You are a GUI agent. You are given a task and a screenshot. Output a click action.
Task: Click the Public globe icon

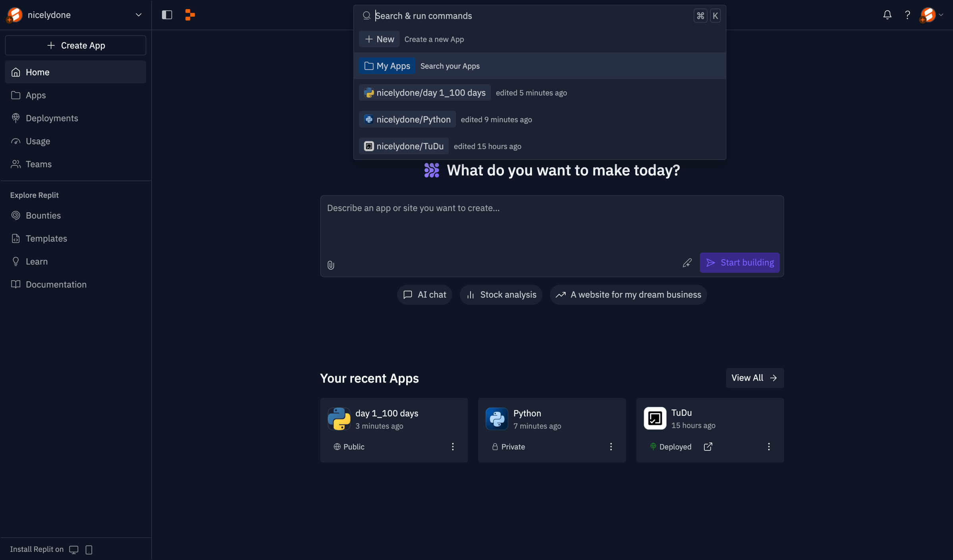click(337, 447)
